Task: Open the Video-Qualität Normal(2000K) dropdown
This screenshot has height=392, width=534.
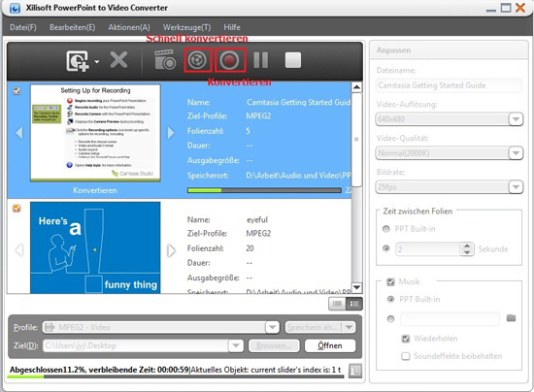Action: coord(450,153)
